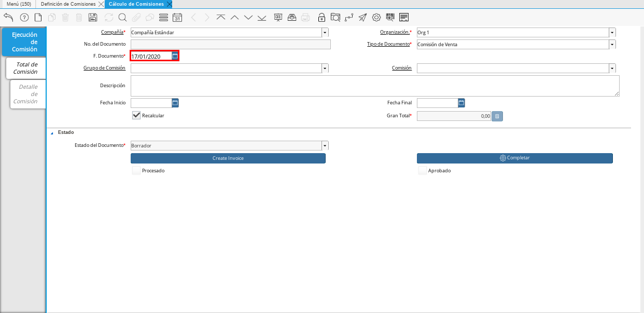Click the underlined Organización label

[395, 32]
